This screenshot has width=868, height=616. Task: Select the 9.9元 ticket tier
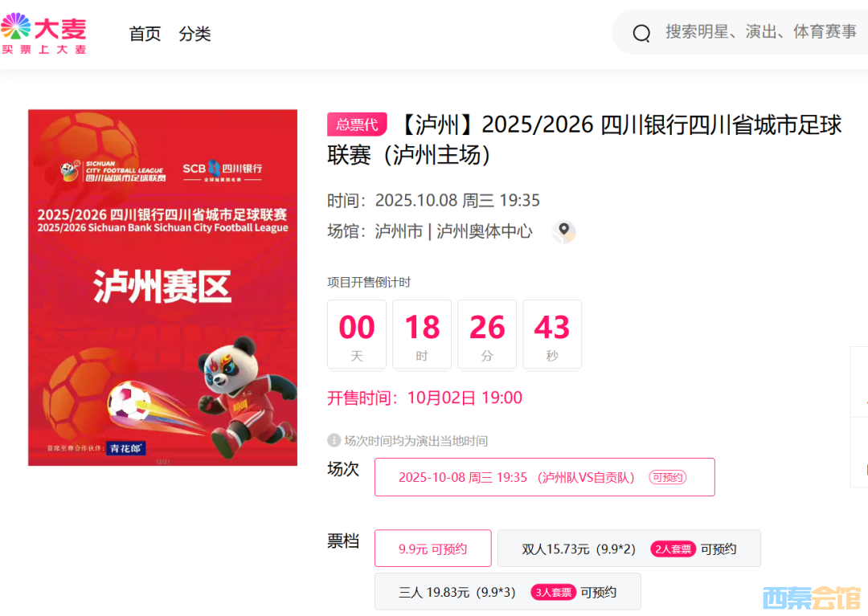433,549
